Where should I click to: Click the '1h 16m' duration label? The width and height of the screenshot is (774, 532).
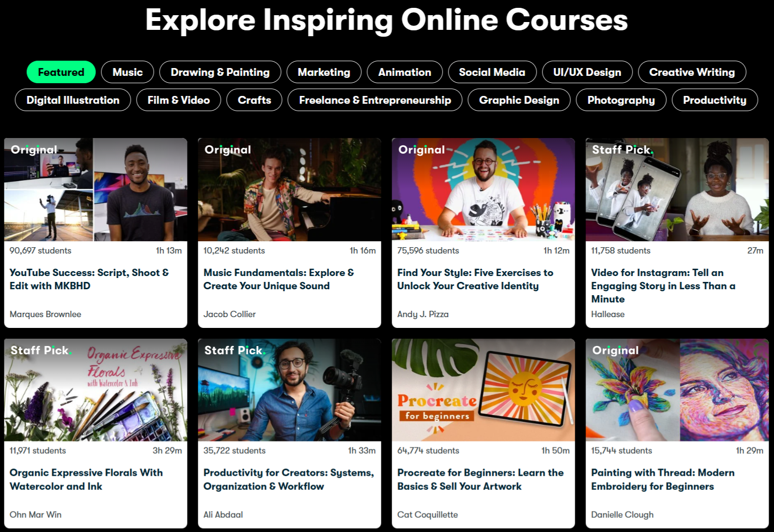(x=363, y=251)
